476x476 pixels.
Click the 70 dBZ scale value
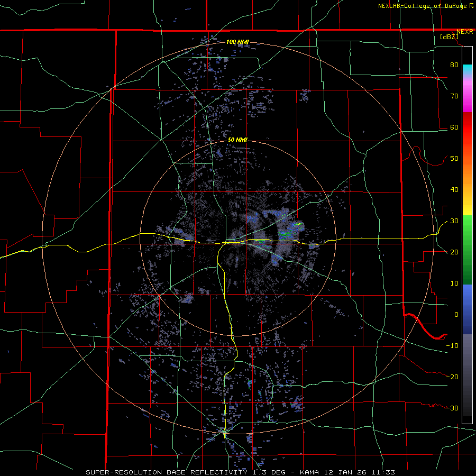click(454, 96)
